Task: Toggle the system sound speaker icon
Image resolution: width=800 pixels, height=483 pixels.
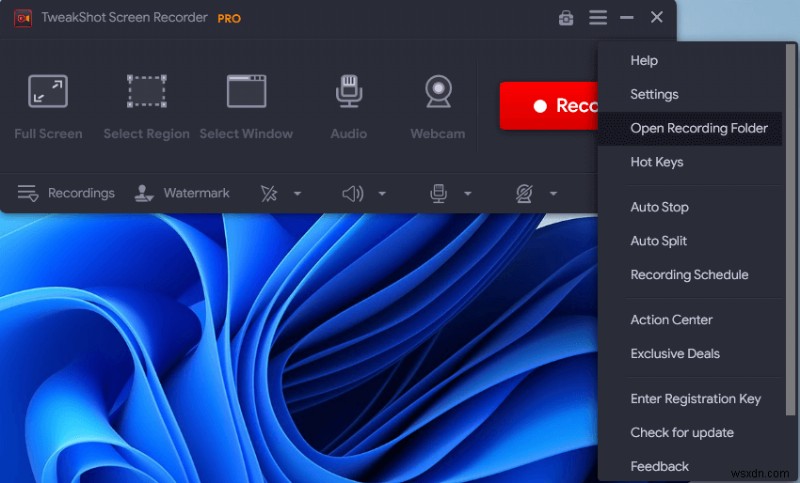Action: [x=353, y=193]
